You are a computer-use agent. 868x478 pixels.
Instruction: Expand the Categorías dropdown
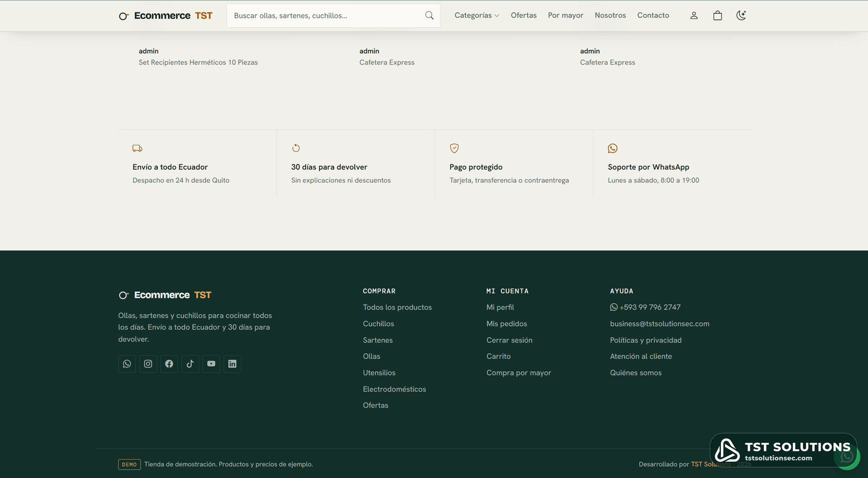point(477,16)
